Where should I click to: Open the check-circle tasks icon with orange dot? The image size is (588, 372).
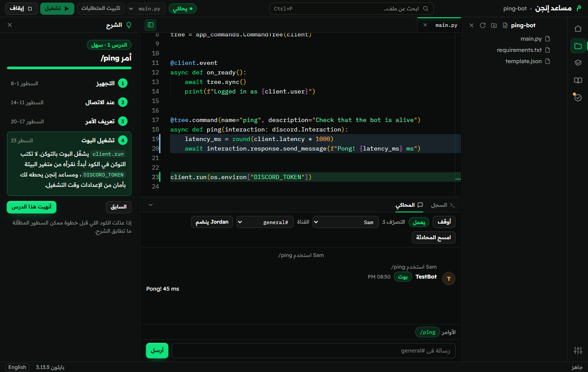pos(578,98)
